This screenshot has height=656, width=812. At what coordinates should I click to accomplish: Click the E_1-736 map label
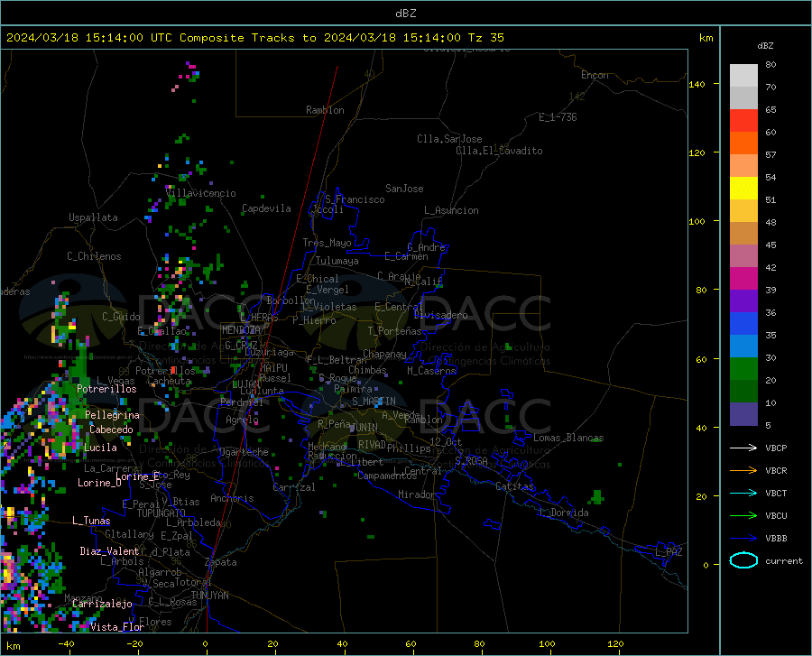(558, 117)
